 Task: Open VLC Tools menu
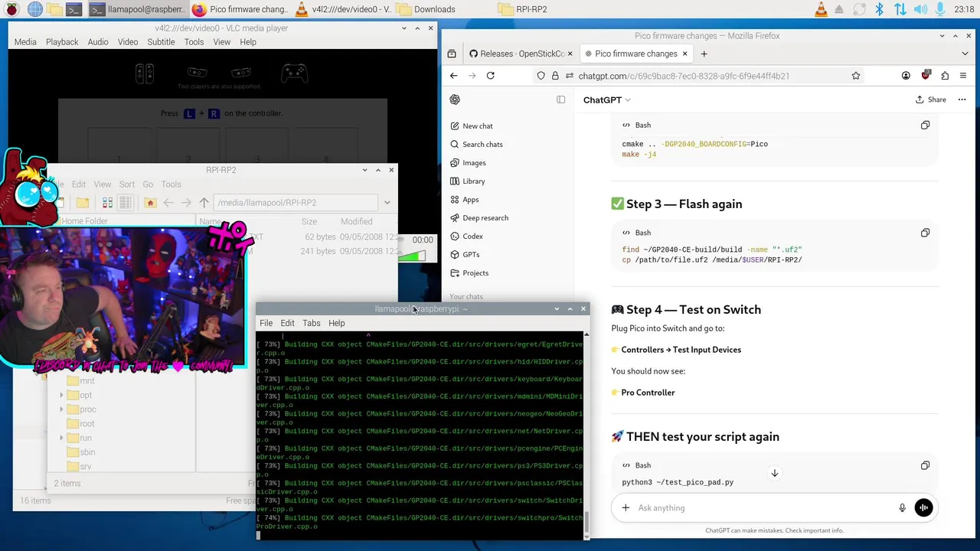pos(194,42)
